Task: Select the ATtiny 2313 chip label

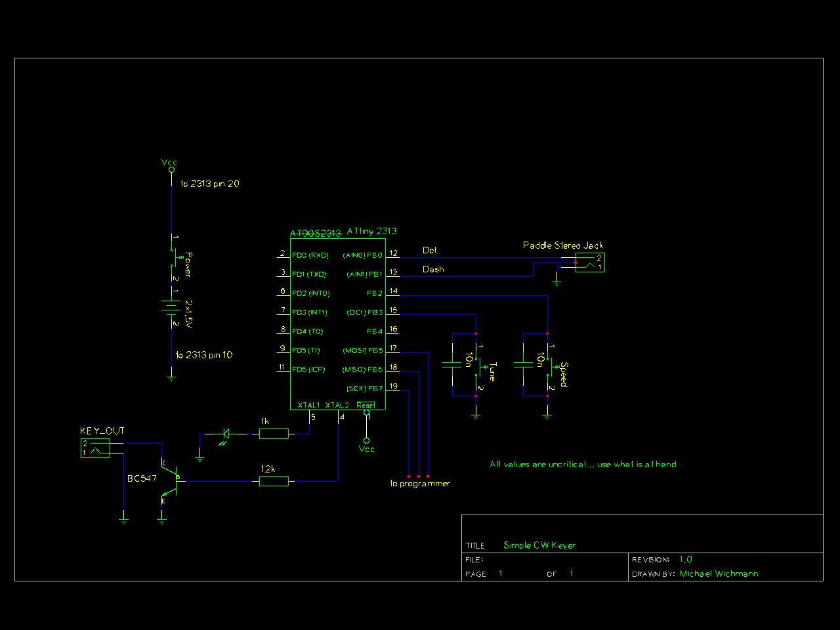Action: coord(371,231)
